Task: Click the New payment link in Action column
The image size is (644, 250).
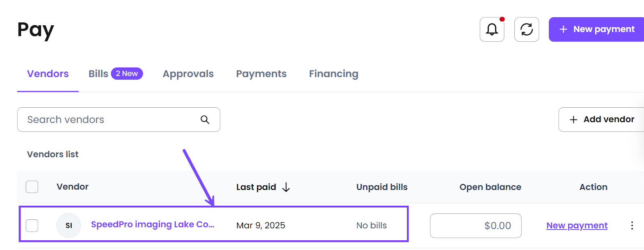Action: [577, 225]
